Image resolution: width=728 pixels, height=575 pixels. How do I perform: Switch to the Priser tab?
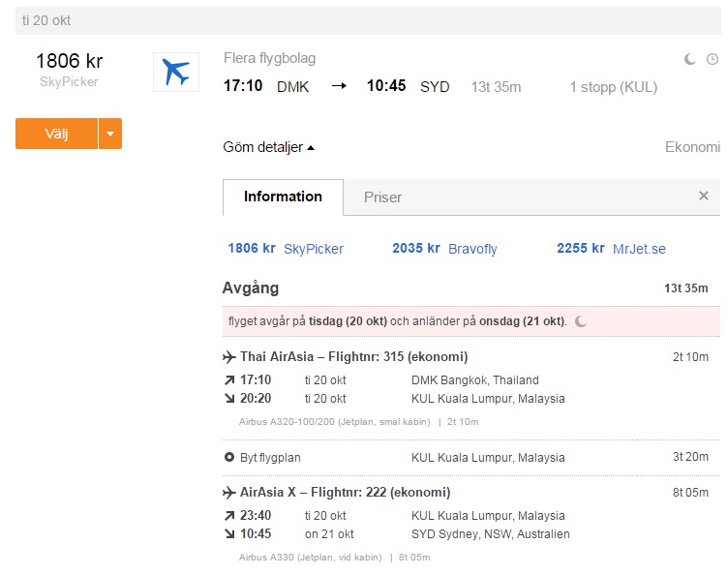(x=382, y=197)
